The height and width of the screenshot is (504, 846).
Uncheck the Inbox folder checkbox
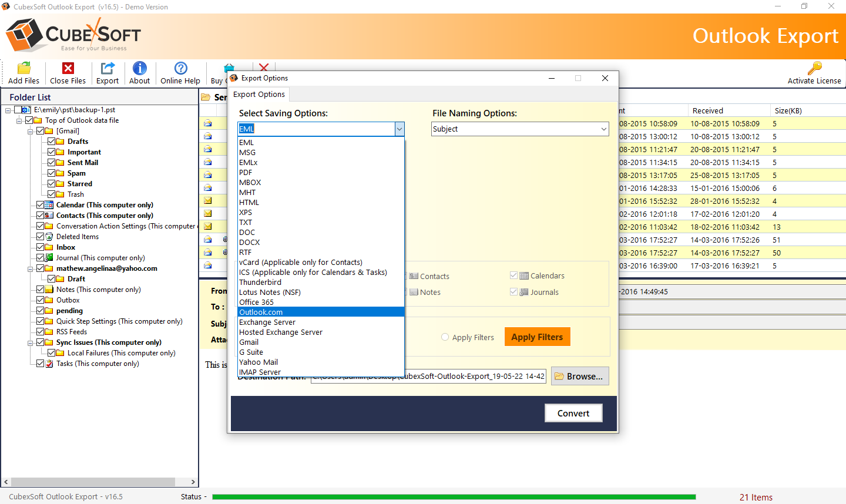[x=41, y=247]
